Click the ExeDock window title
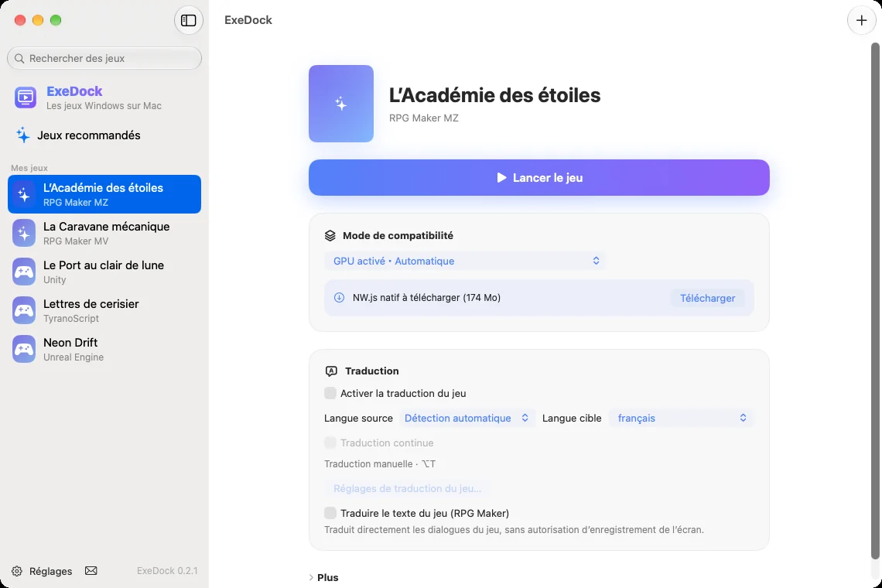 point(248,20)
